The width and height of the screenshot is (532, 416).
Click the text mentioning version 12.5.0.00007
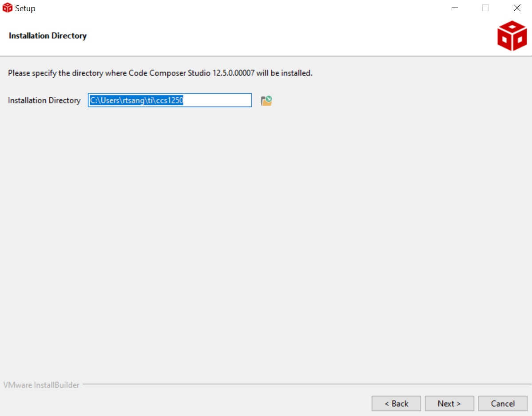[159, 72]
